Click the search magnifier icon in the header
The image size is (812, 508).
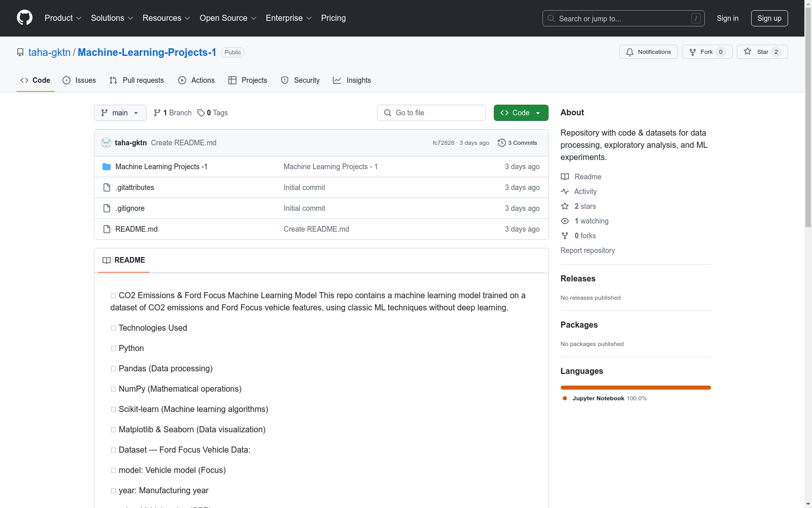point(551,18)
